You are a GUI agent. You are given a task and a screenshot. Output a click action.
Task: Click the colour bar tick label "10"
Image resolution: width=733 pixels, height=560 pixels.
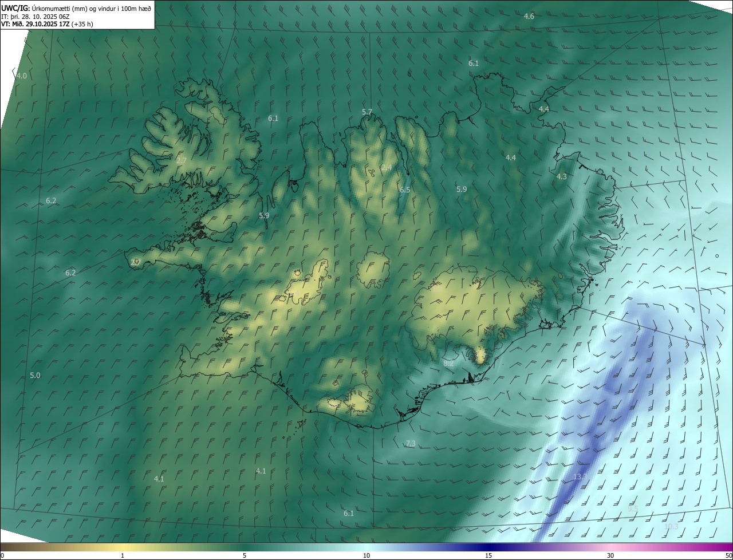[366, 555]
